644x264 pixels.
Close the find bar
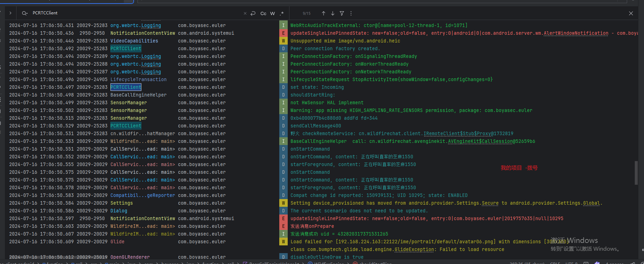631,13
